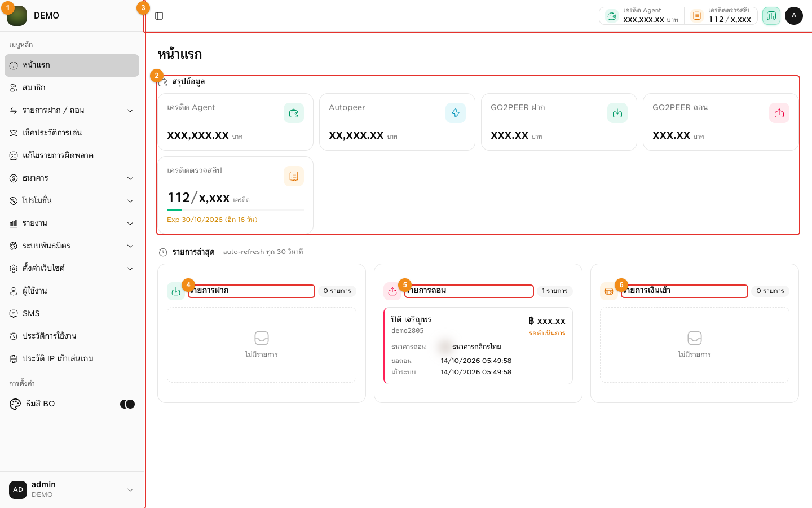
Task: Click the slip credit progress bar
Action: pyautogui.click(x=235, y=210)
